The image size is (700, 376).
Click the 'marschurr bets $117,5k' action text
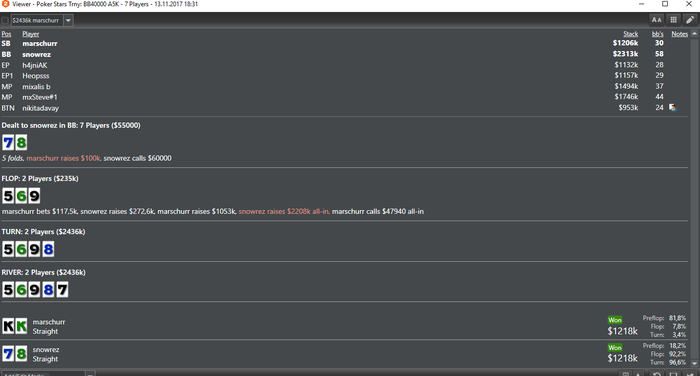point(40,211)
